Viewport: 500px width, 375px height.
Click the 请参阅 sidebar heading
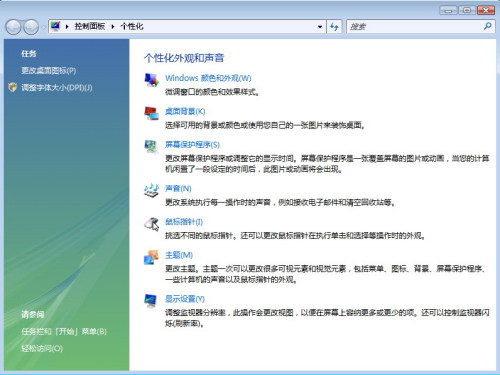pos(33,314)
